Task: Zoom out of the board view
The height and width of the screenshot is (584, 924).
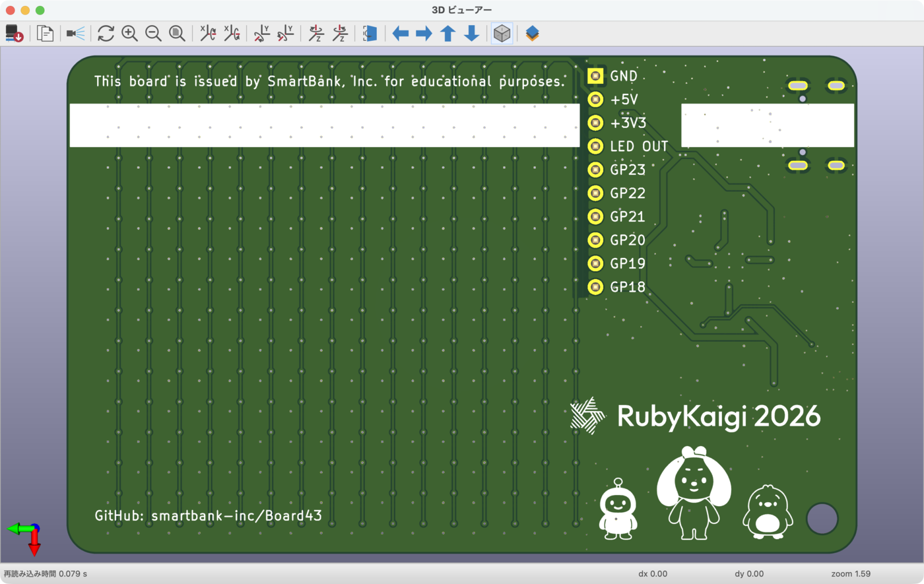Action: (x=153, y=33)
